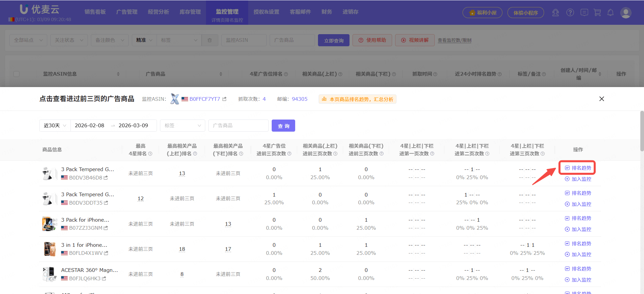This screenshot has height=294, width=644.
Task: Click 加入监控 for B0DV3B46D8 row
Action: coord(578,179)
